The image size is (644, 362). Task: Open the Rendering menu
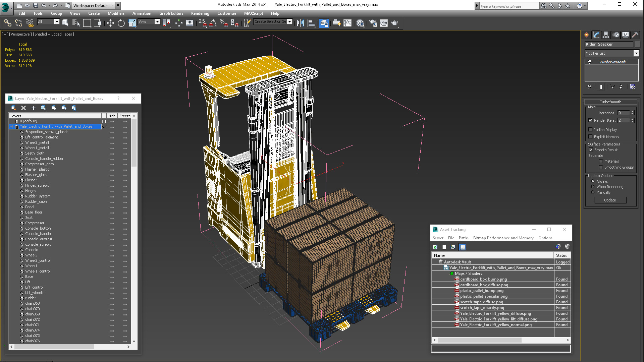point(200,13)
